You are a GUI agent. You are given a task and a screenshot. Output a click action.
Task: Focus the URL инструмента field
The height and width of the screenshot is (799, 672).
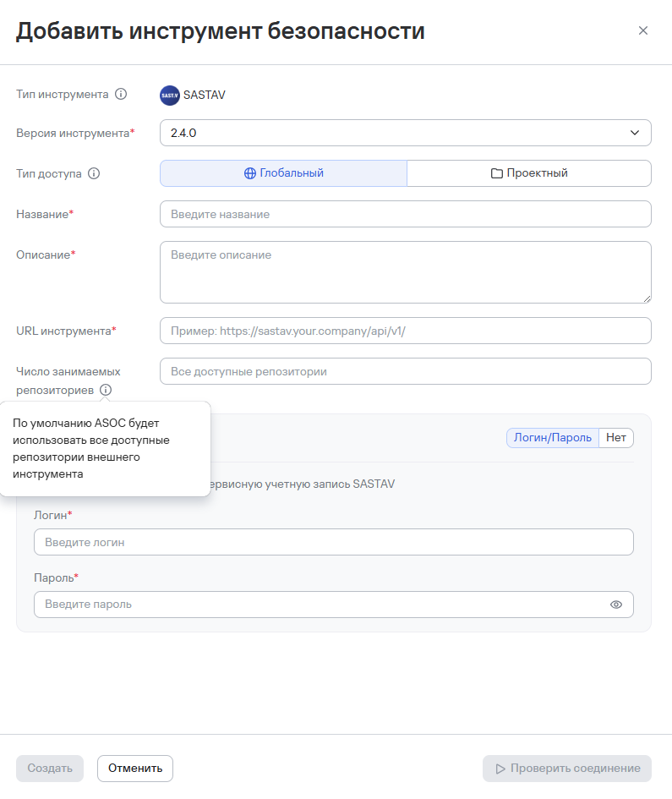click(405, 331)
